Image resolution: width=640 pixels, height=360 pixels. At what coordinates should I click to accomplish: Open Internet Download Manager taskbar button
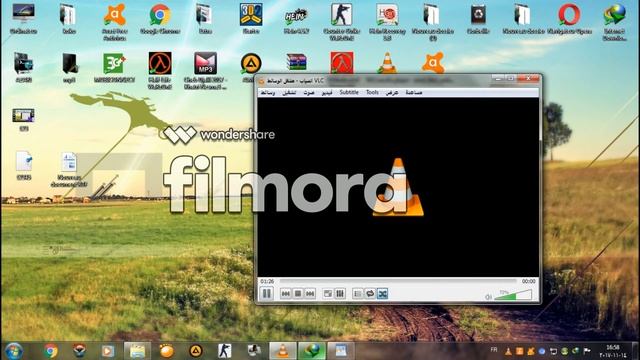click(312, 351)
